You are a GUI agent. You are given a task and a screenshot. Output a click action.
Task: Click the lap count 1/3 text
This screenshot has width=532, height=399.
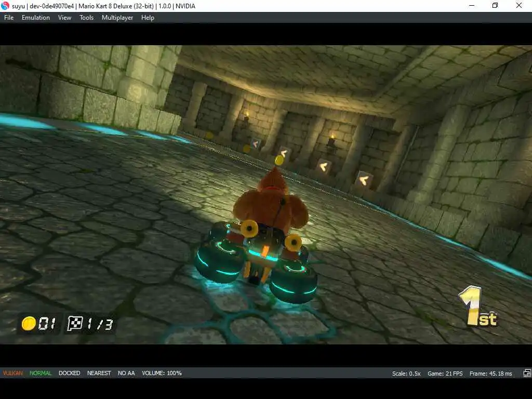click(x=100, y=324)
